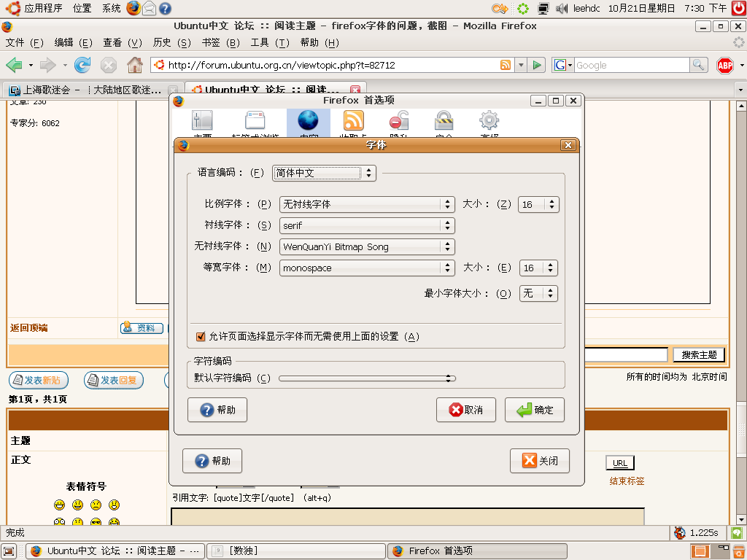
Task: Click 确定 in the fonts dialog
Action: pos(535,410)
